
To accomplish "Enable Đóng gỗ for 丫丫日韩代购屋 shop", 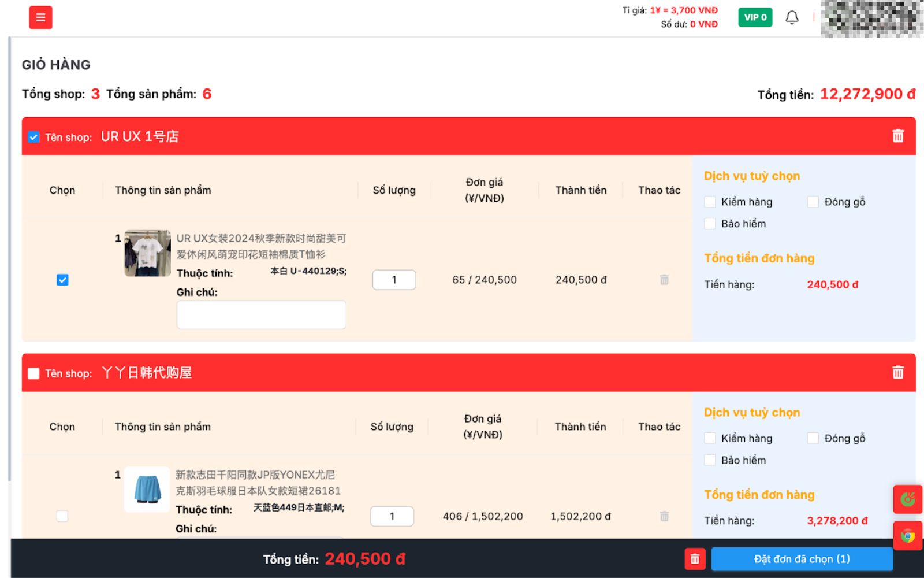I will click(813, 438).
